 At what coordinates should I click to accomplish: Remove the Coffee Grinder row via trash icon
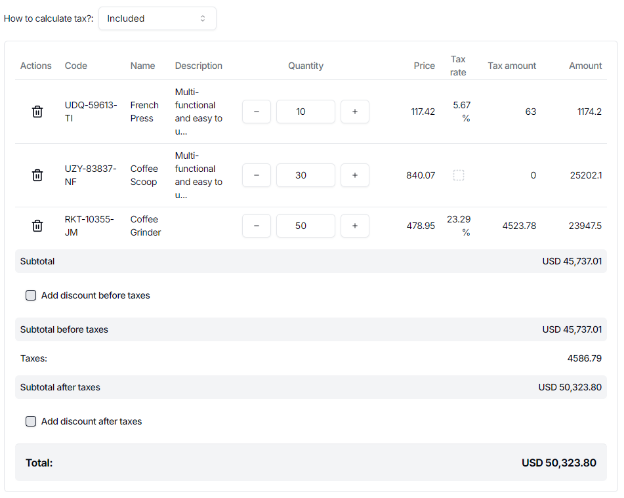[x=37, y=226]
